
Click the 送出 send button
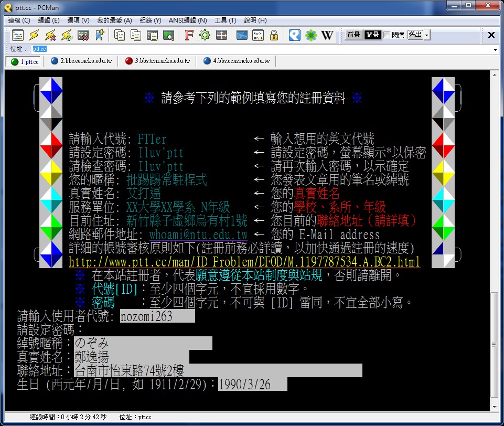click(x=415, y=35)
